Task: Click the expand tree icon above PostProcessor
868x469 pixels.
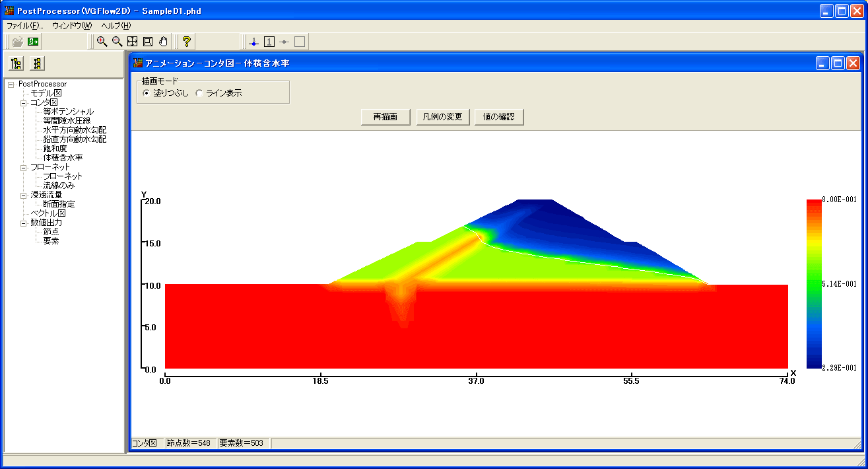Action: click(x=17, y=63)
